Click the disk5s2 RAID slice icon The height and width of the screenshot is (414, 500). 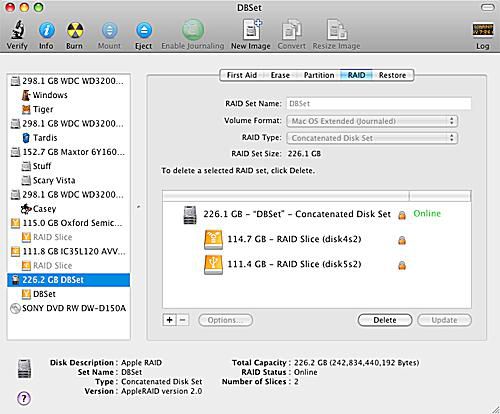[x=213, y=265]
